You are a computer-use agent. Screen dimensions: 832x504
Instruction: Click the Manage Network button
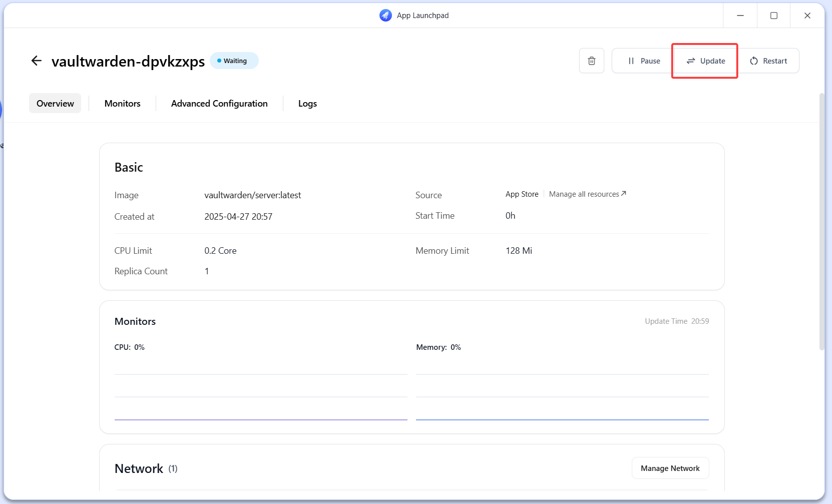[670, 468]
